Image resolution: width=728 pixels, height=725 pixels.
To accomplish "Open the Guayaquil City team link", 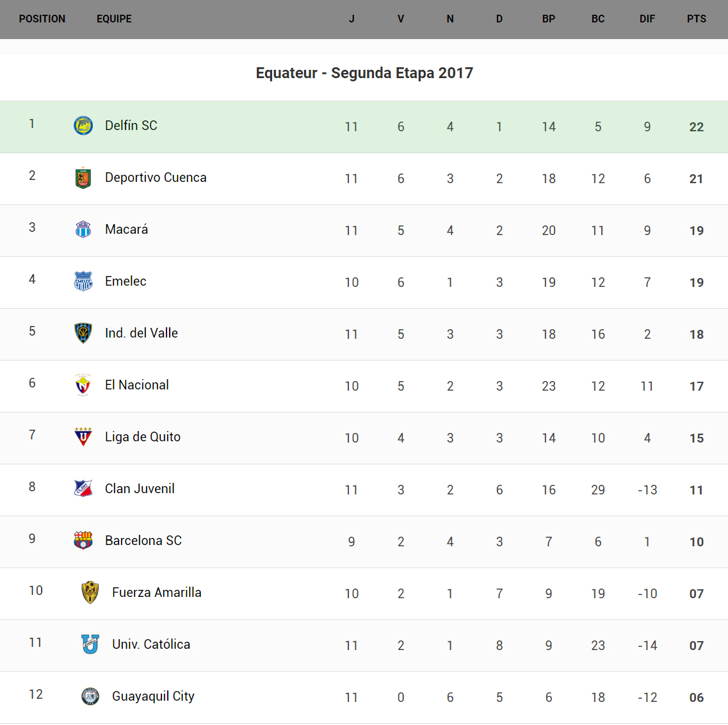I will [x=153, y=696].
